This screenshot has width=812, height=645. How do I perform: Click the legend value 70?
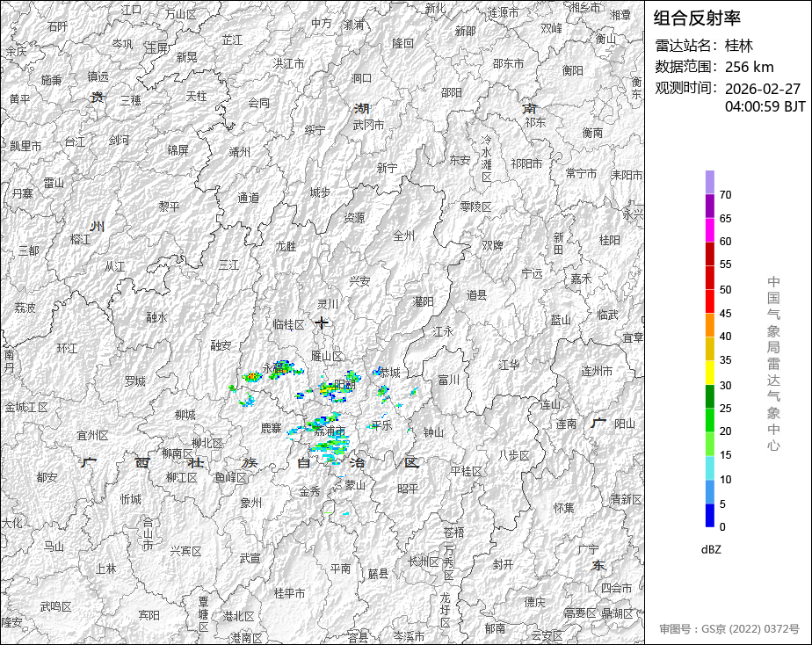pos(726,195)
